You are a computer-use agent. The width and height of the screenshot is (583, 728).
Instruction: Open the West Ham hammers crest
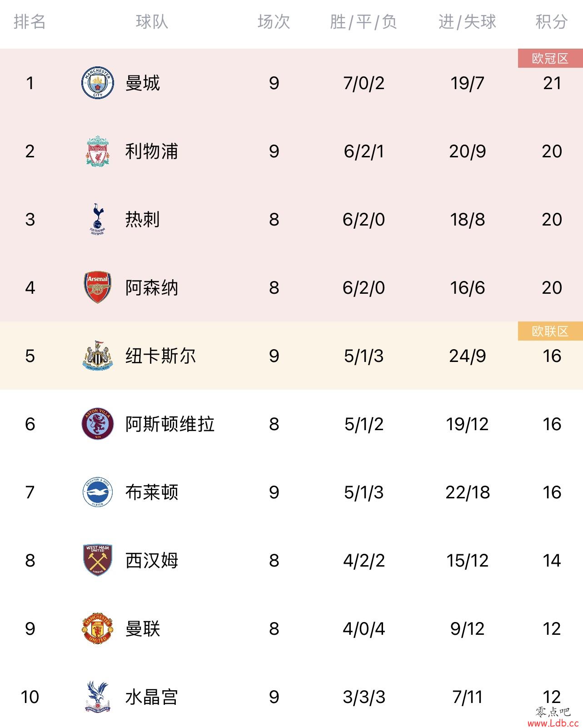97,560
